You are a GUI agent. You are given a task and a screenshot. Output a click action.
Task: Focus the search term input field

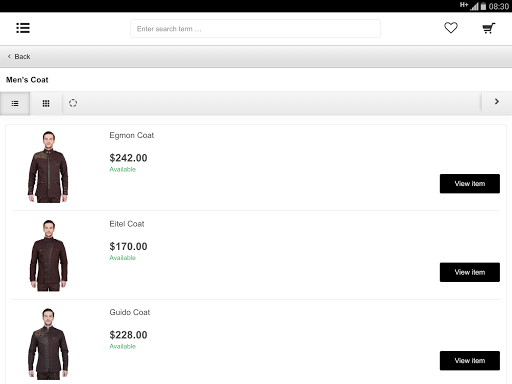pos(255,29)
